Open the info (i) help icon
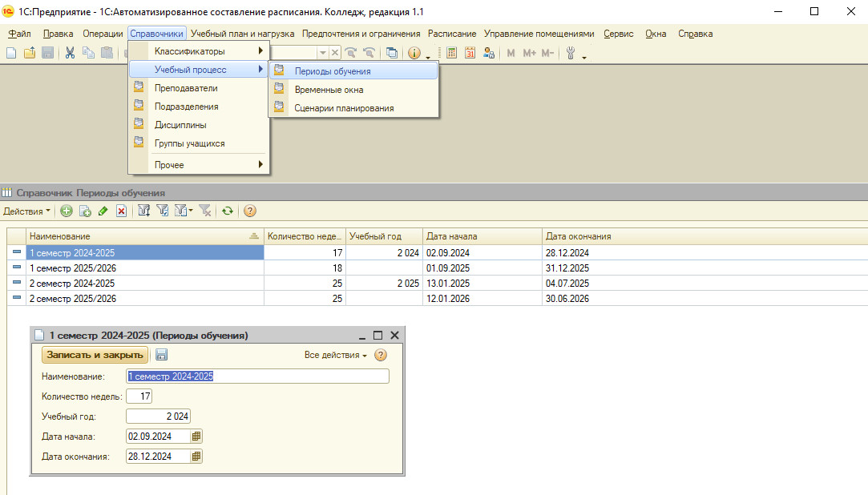Viewport: 868px width, 495px height. click(x=414, y=53)
